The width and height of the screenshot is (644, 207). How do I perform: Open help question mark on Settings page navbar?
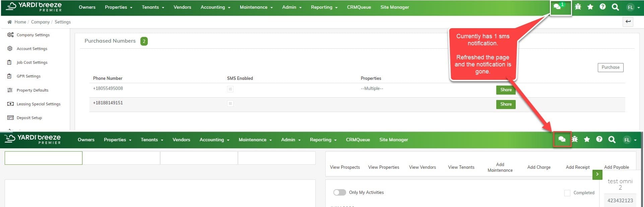(x=602, y=7)
